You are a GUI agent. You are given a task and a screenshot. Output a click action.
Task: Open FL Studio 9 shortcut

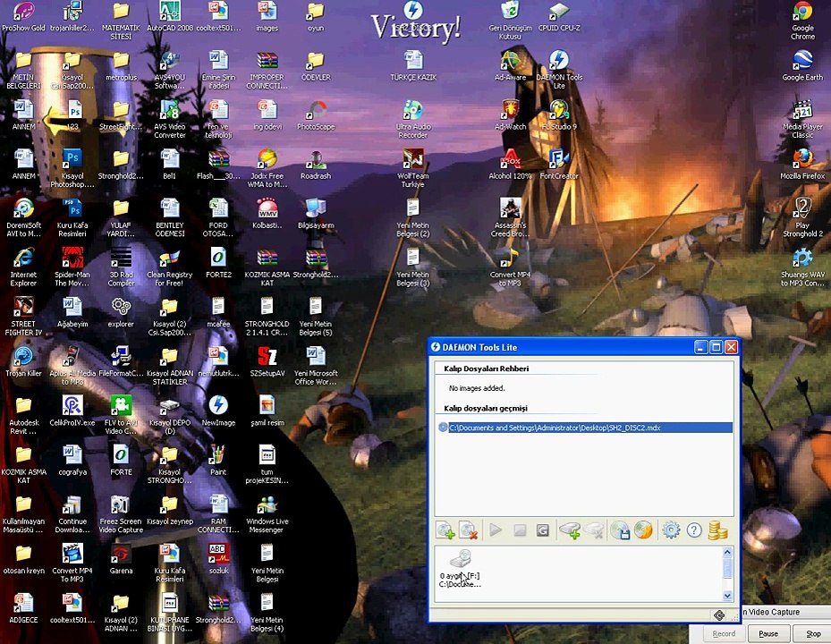tap(559, 115)
